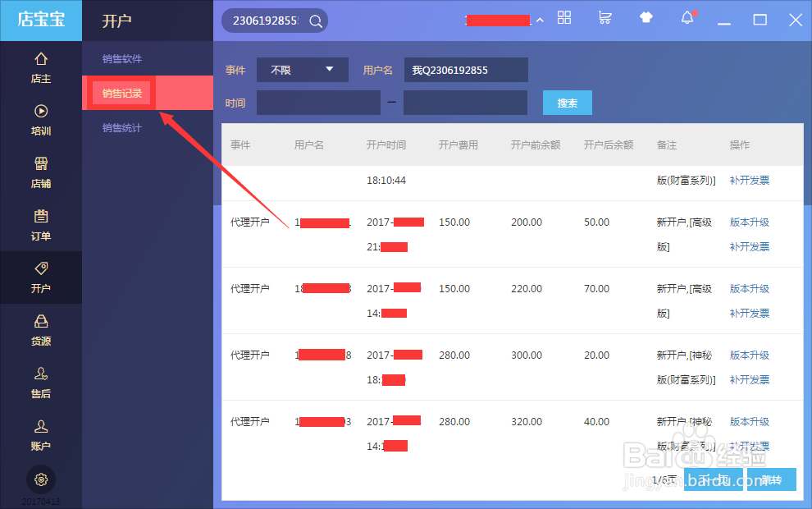Click 补开发票 in the 300.00 balance row

(x=750, y=380)
